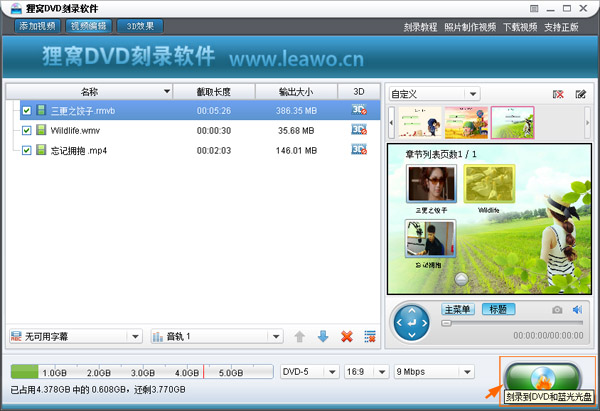The width and height of the screenshot is (600, 411).
Task: Click the 3D column header
Action: pos(359,92)
